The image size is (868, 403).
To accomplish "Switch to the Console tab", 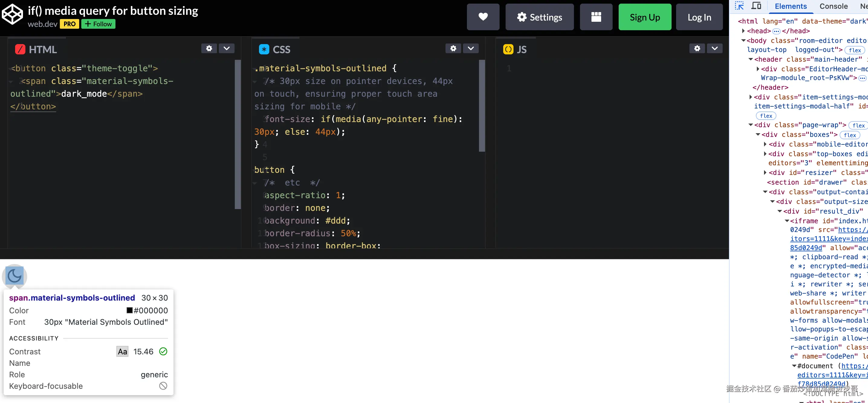I will [x=833, y=6].
